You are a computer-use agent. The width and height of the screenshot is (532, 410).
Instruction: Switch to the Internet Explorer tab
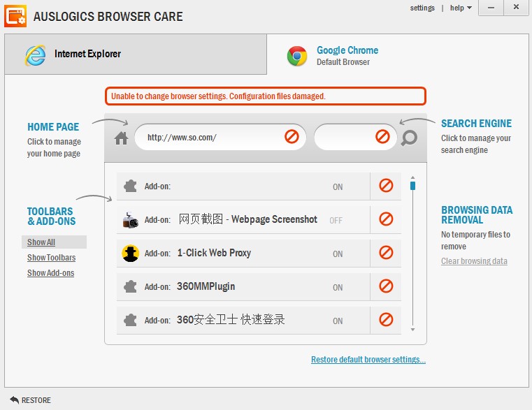(136, 54)
